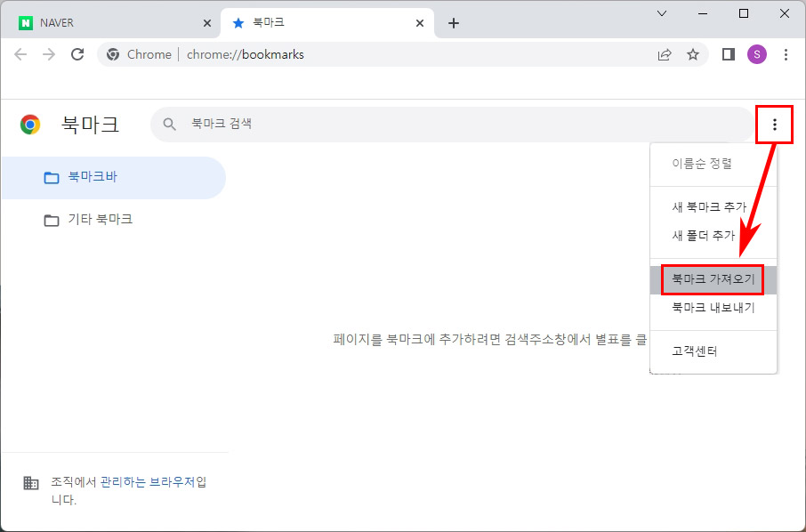Click the Chrome bookmarks manager logo

[28, 125]
